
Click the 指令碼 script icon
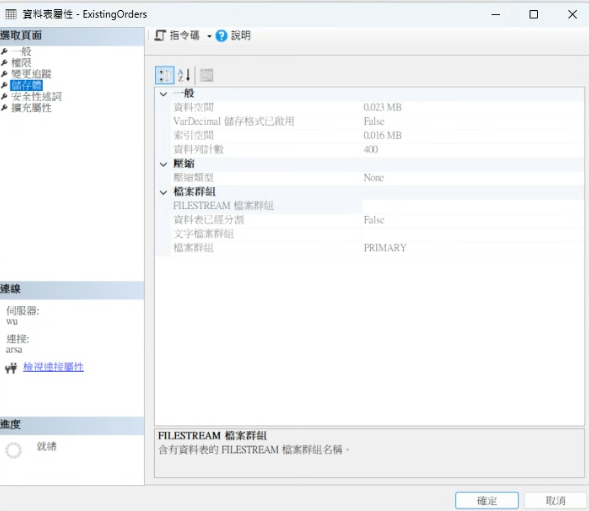click(x=160, y=36)
